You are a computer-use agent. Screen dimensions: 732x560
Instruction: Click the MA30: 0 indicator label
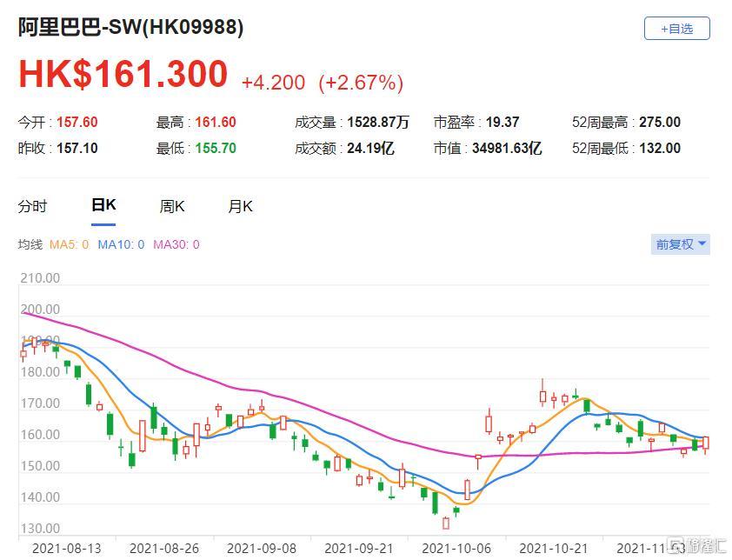pos(176,244)
